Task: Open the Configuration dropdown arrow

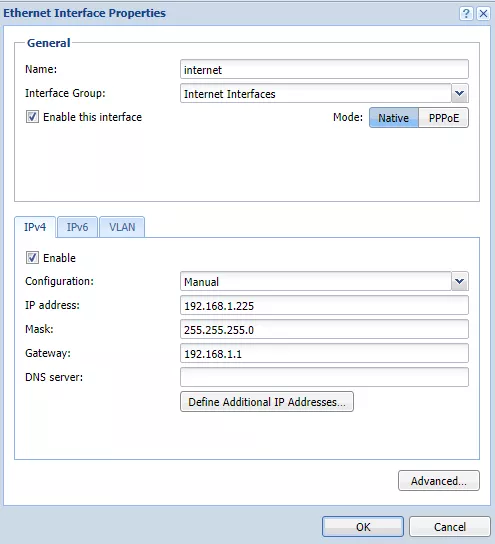Action: [460, 281]
